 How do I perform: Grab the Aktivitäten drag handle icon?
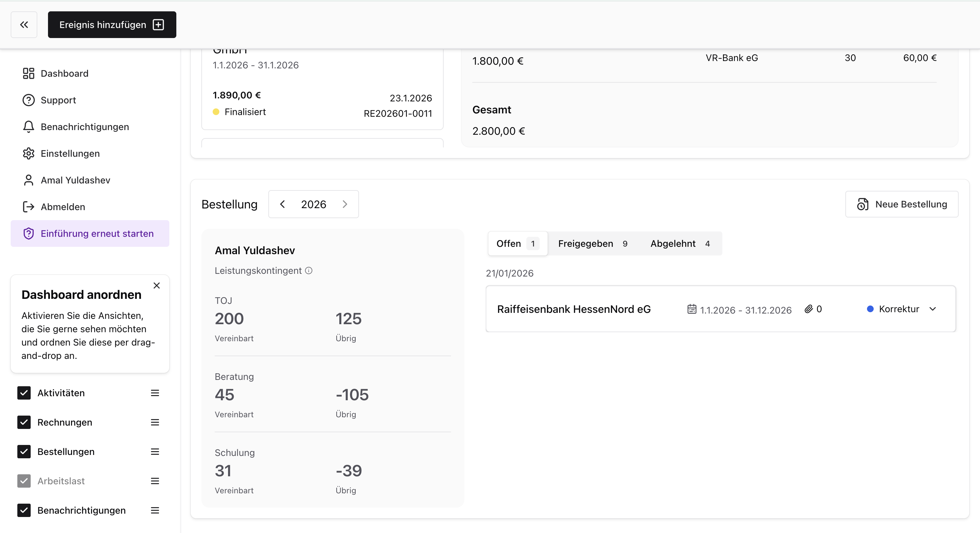coord(155,393)
